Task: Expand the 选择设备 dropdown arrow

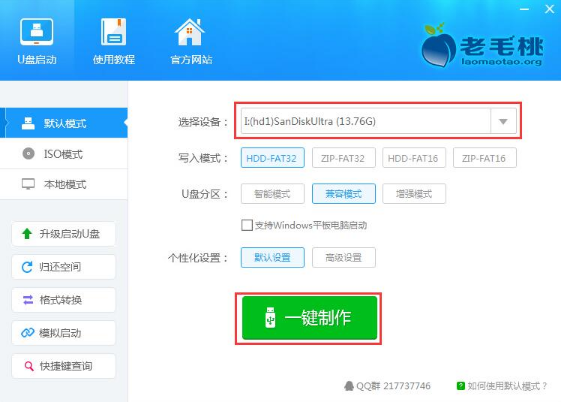Action: pyautogui.click(x=503, y=121)
